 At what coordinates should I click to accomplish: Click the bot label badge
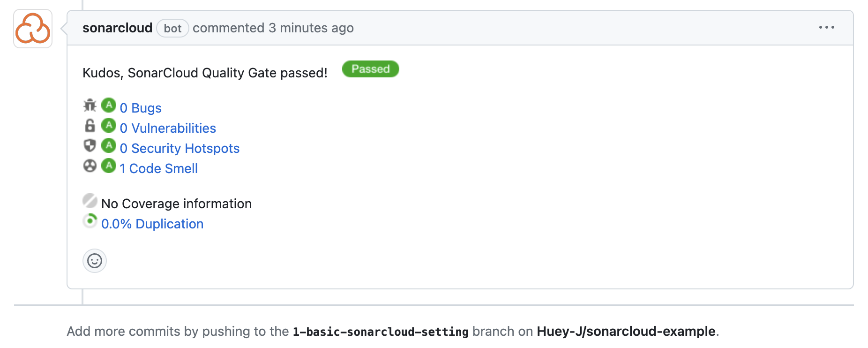(172, 29)
